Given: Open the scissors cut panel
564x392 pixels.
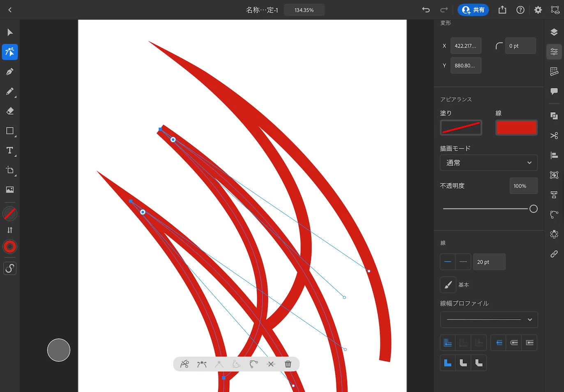Looking at the screenshot, I should pyautogui.click(x=554, y=136).
